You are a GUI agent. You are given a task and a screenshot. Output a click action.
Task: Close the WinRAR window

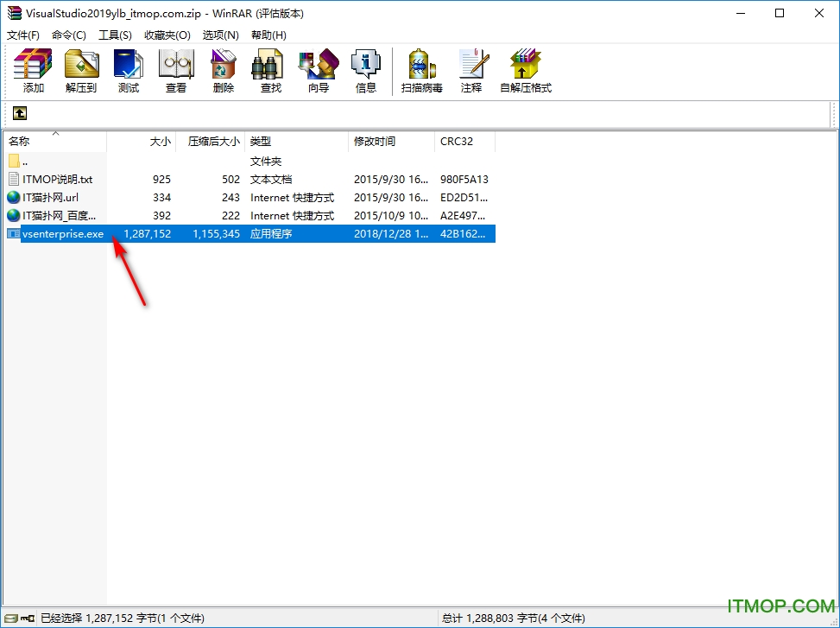tap(819, 14)
